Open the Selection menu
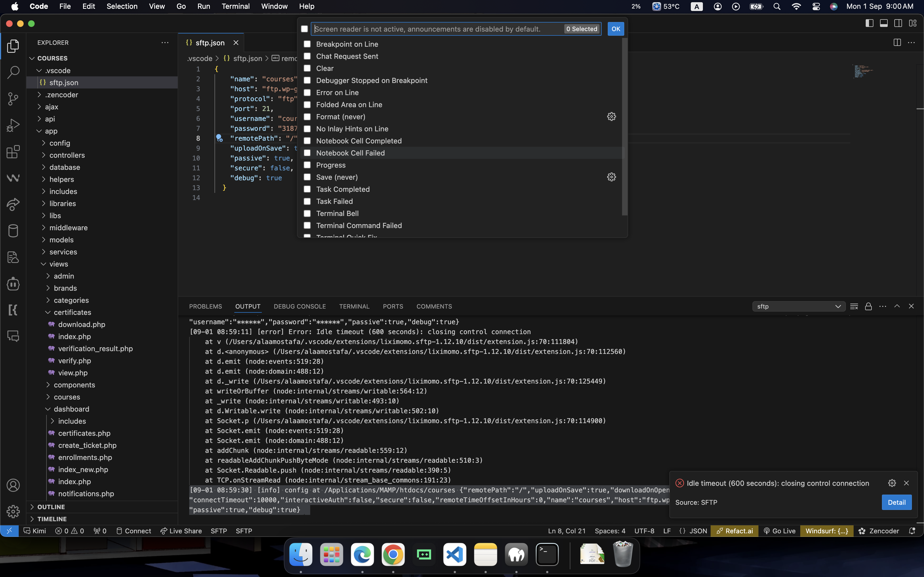Screen dimensions: 924x577 click(x=122, y=6)
